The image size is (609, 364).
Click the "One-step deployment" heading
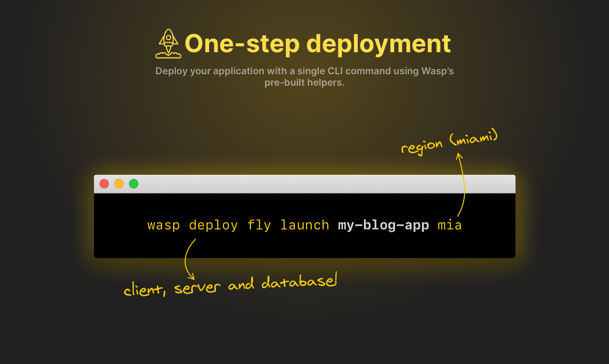318,44
